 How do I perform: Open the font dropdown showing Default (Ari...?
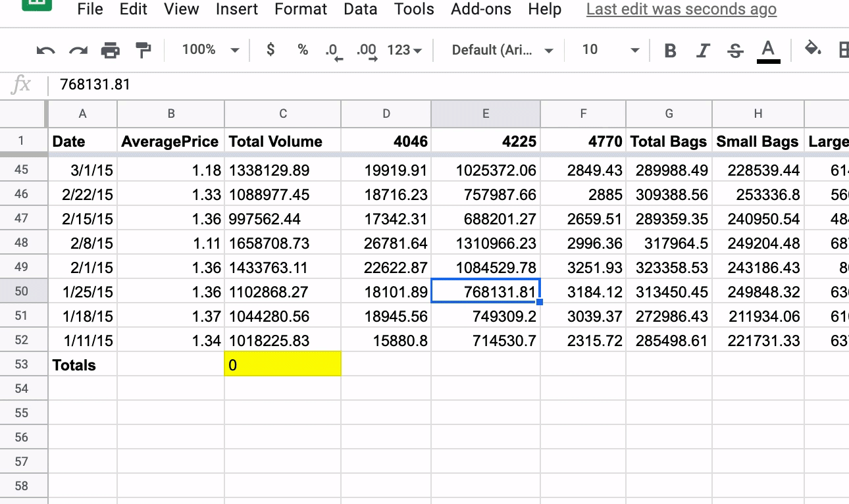[x=499, y=49]
